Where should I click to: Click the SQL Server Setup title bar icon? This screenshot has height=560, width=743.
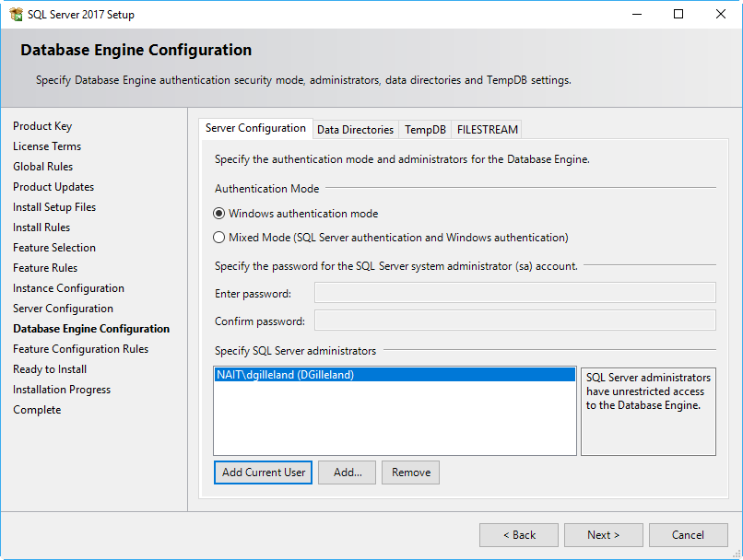16,15
